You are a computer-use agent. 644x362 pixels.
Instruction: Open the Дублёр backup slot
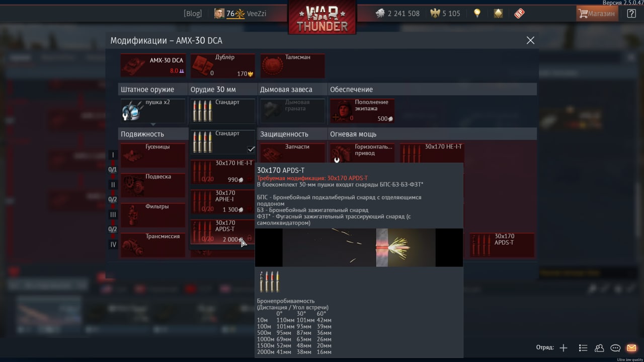coord(222,65)
